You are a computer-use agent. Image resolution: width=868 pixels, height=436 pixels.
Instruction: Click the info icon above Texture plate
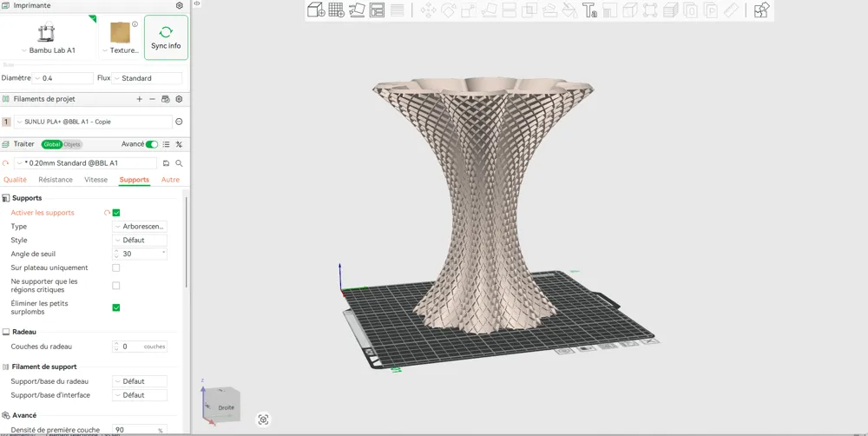[x=135, y=24]
